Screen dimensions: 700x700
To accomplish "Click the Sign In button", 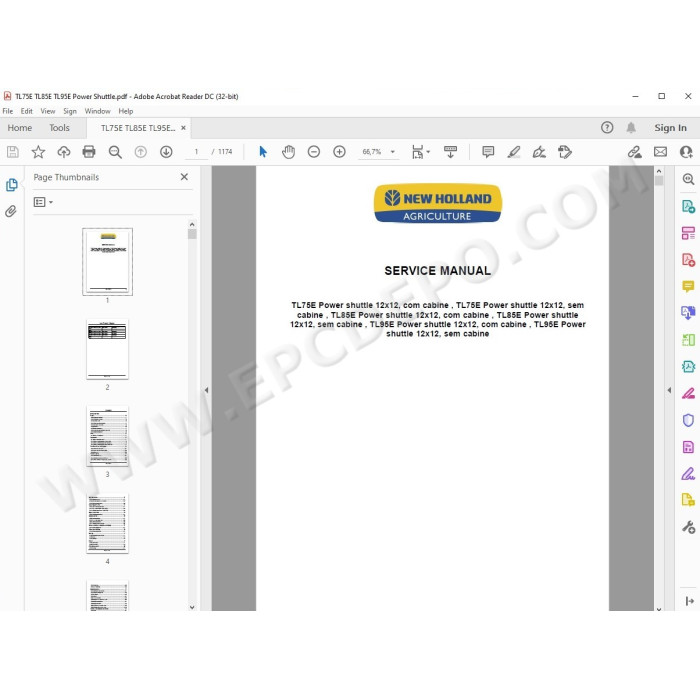I will coord(670,128).
